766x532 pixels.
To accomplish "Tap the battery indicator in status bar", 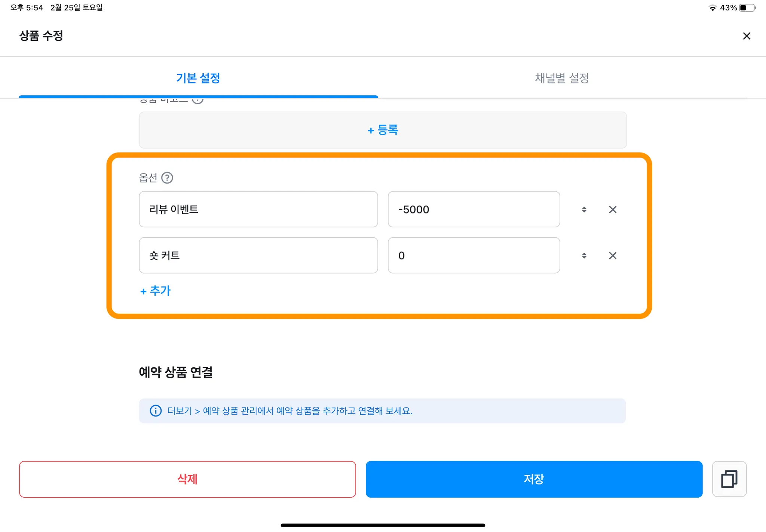I will point(747,8).
